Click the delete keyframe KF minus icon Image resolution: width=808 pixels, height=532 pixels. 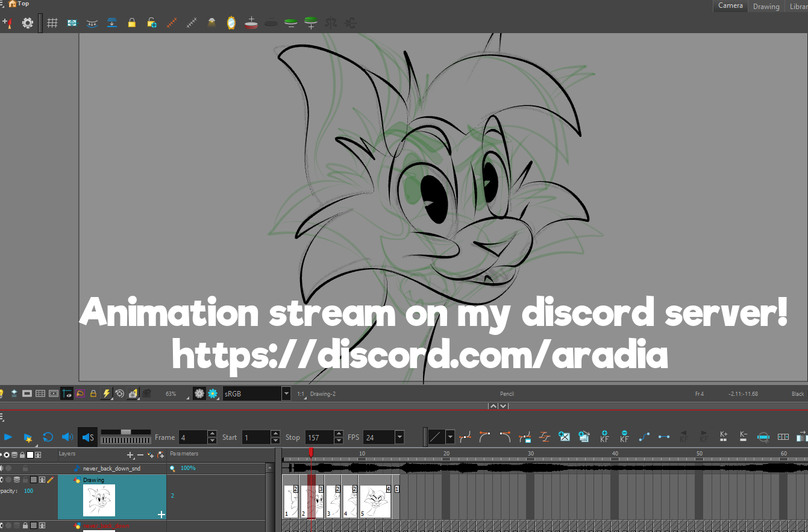coord(624,437)
